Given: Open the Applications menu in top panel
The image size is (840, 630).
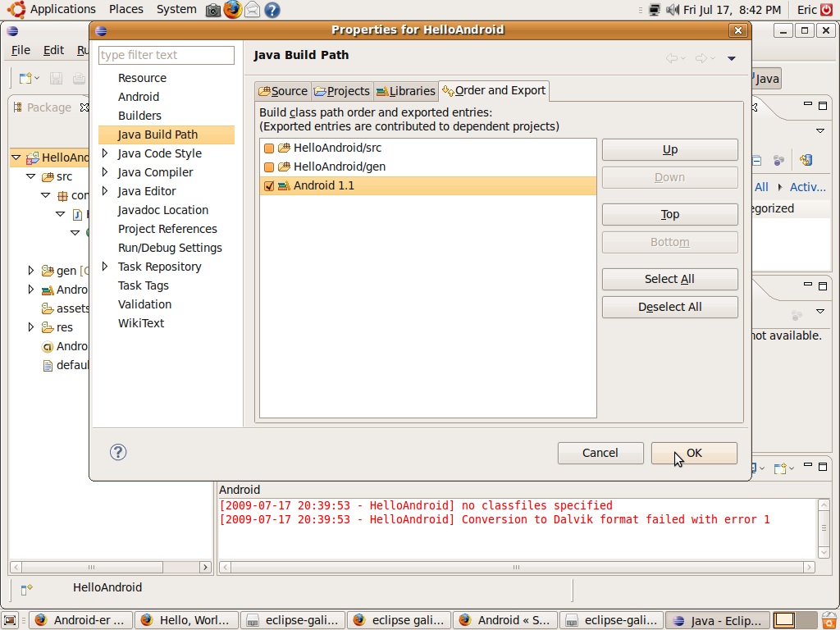Looking at the screenshot, I should pos(62,10).
